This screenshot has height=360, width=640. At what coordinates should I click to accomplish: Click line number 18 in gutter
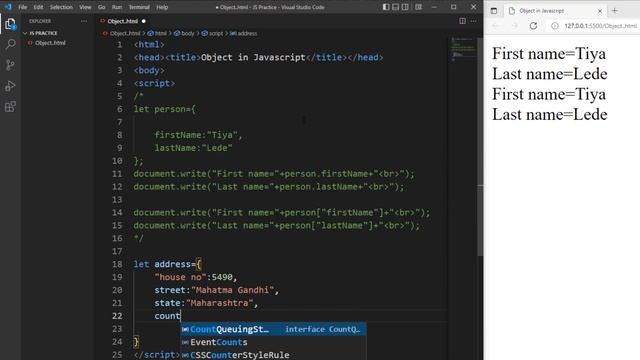(x=117, y=264)
